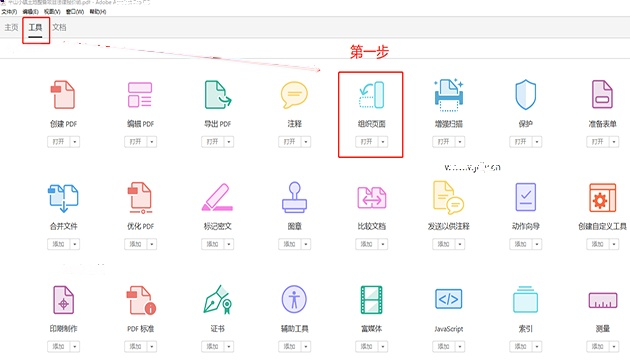The height and width of the screenshot is (360, 630).
Task: Click the 创建自定义工具 label text
Action: tap(602, 227)
